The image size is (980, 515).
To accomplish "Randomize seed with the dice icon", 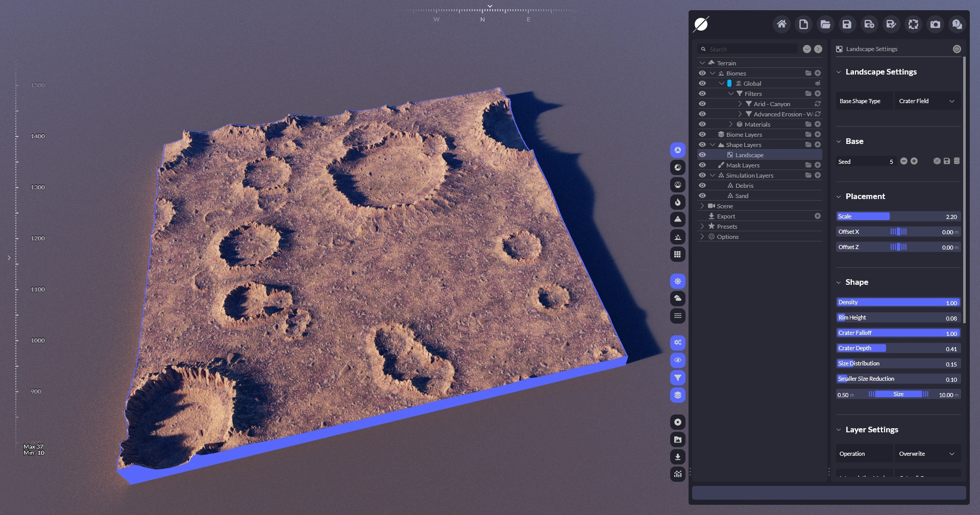I will [937, 161].
